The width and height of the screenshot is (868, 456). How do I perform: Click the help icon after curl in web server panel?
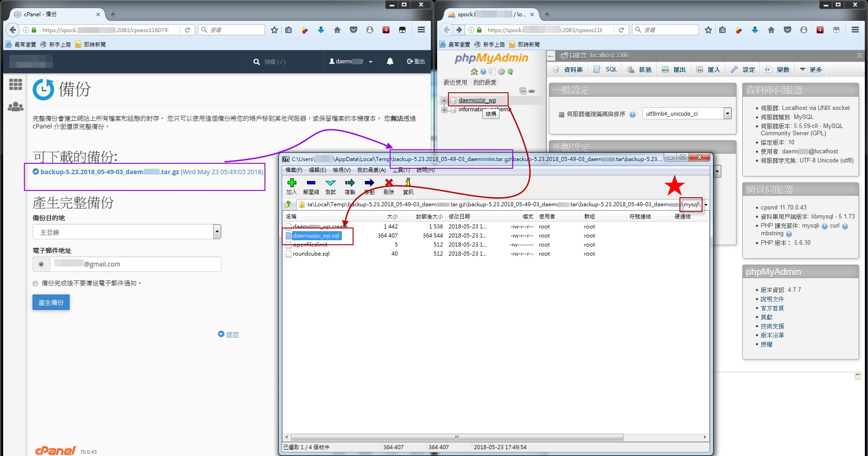pos(845,226)
